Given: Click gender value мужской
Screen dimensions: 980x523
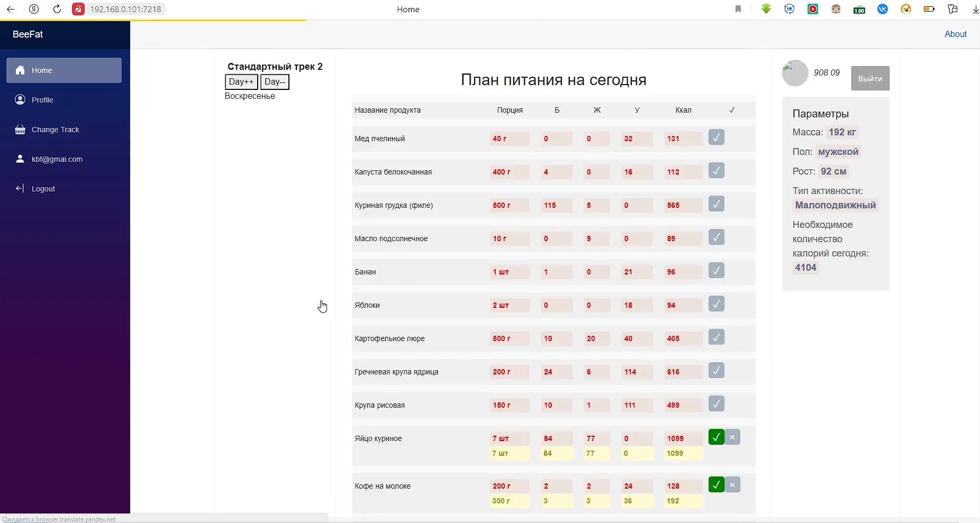Looking at the screenshot, I should (x=838, y=152).
